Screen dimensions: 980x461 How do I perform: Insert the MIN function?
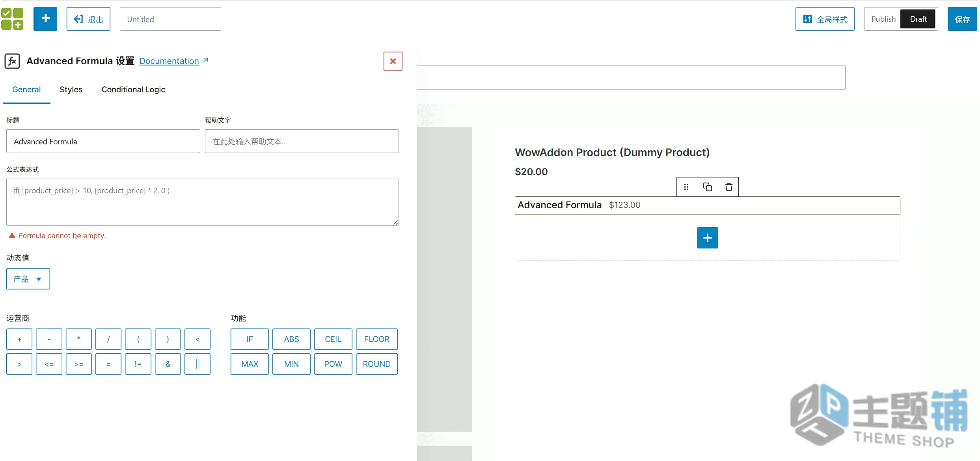[x=291, y=364]
